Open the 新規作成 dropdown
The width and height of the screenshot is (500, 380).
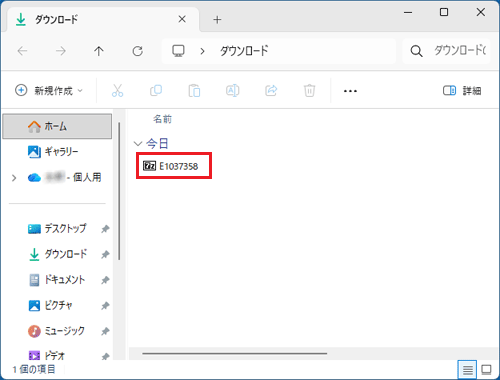(x=49, y=90)
